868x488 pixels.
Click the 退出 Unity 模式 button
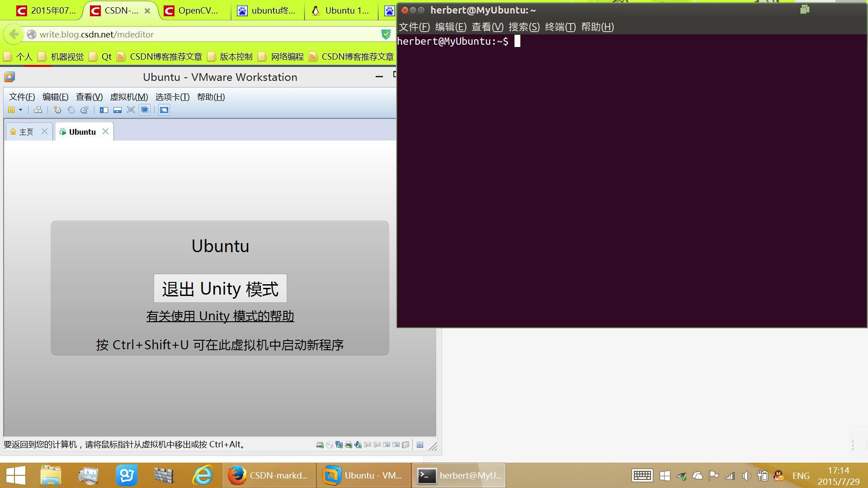pyautogui.click(x=220, y=288)
